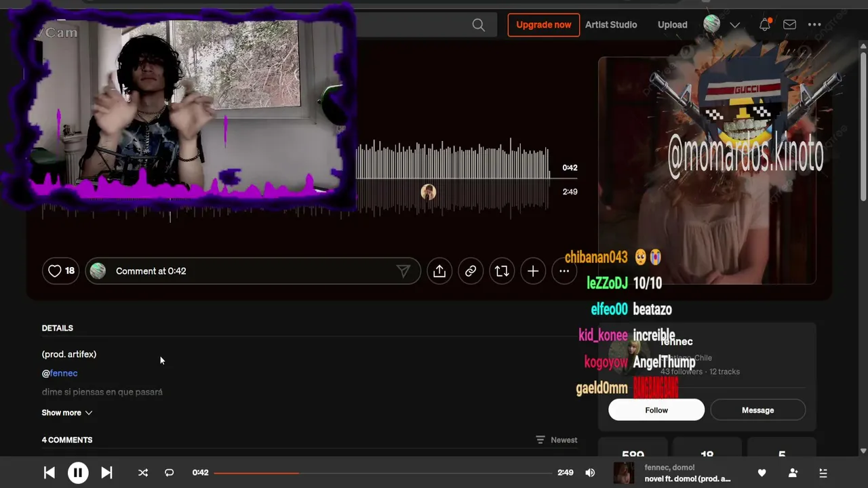Open the top bar more options menu
This screenshot has width=868, height=488.
814,24
